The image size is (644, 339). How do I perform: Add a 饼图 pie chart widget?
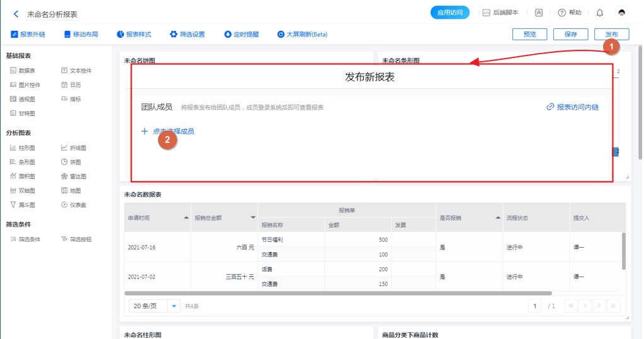[71, 162]
